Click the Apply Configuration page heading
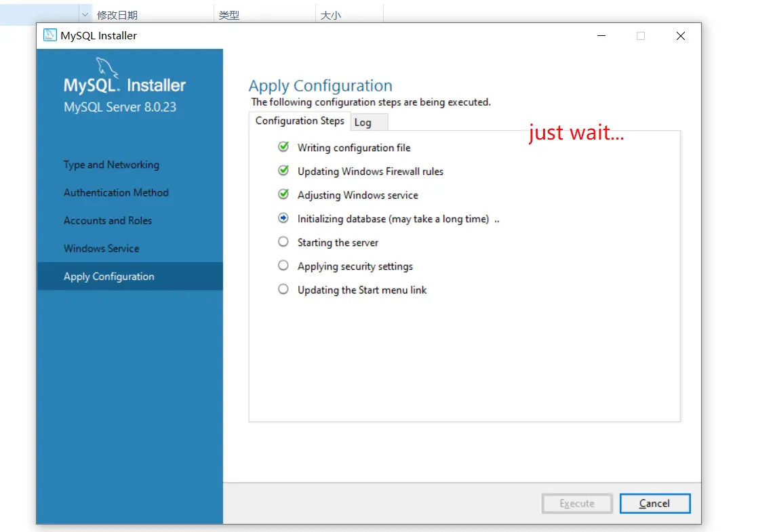Screen dimensions: 775x532 320,86
